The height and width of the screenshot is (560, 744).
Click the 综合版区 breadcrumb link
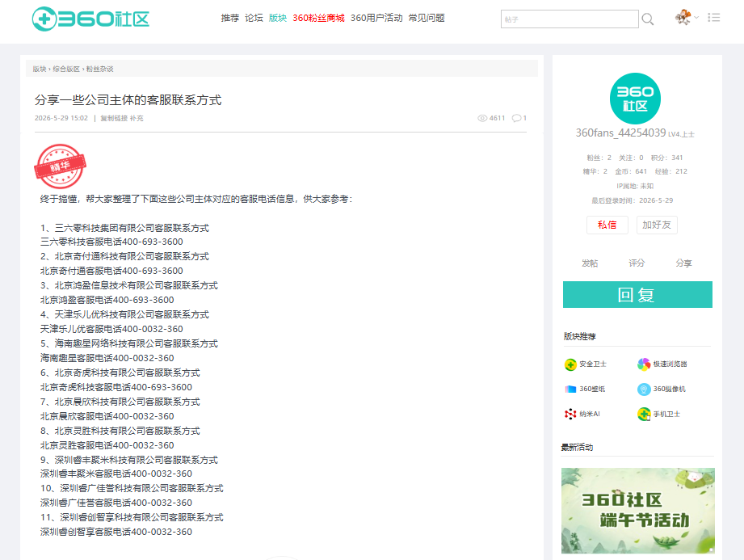(x=66, y=69)
